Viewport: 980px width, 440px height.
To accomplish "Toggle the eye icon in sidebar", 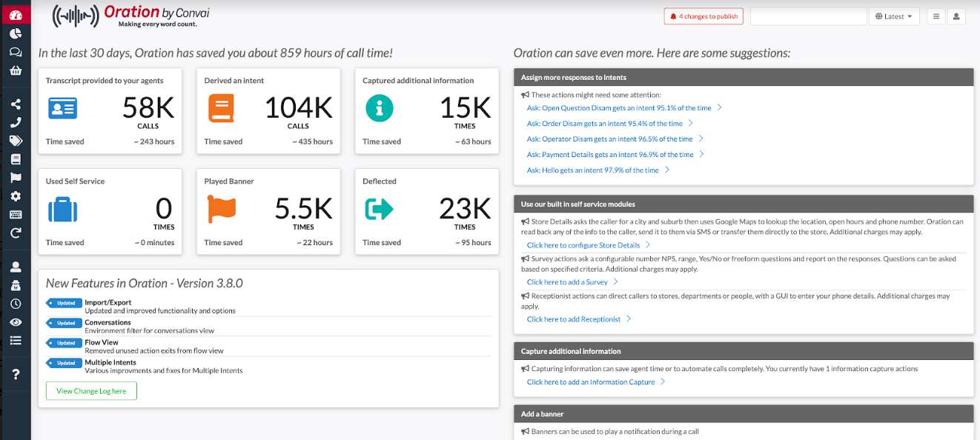I will point(15,322).
